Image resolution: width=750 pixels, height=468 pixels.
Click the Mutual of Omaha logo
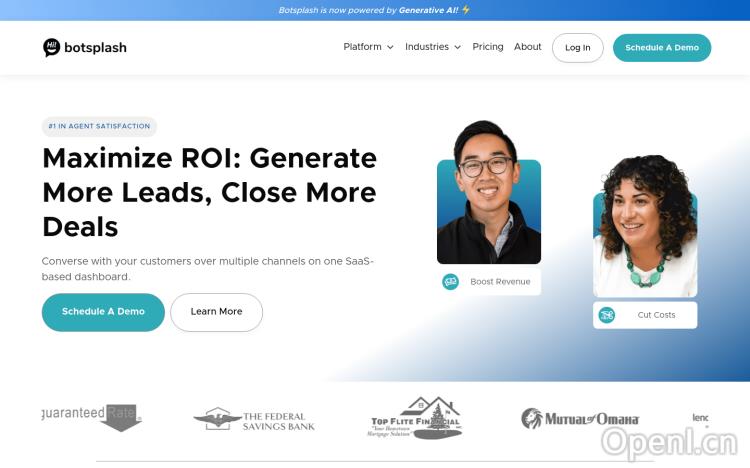coord(580,419)
